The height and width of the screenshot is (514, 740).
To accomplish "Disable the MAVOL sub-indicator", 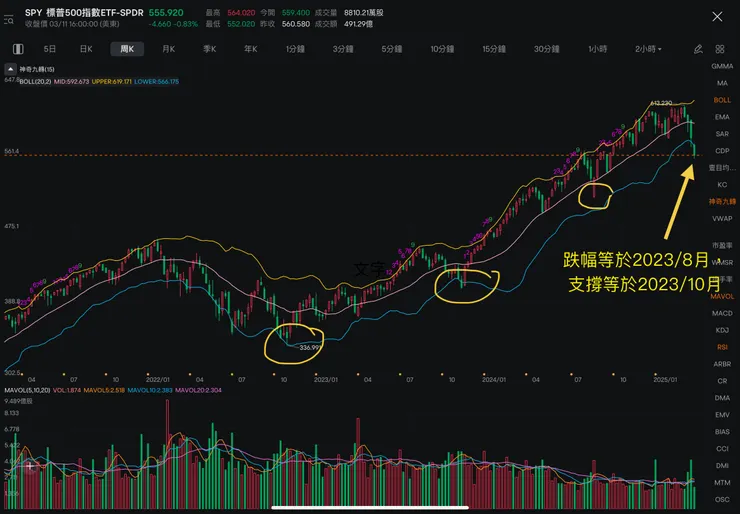I will tap(722, 296).
